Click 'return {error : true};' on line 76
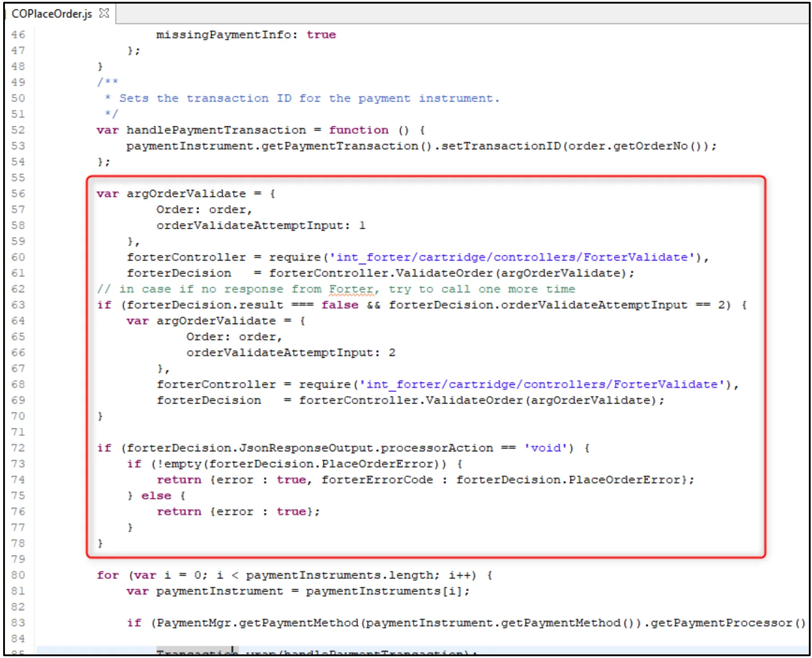 pyautogui.click(x=238, y=512)
